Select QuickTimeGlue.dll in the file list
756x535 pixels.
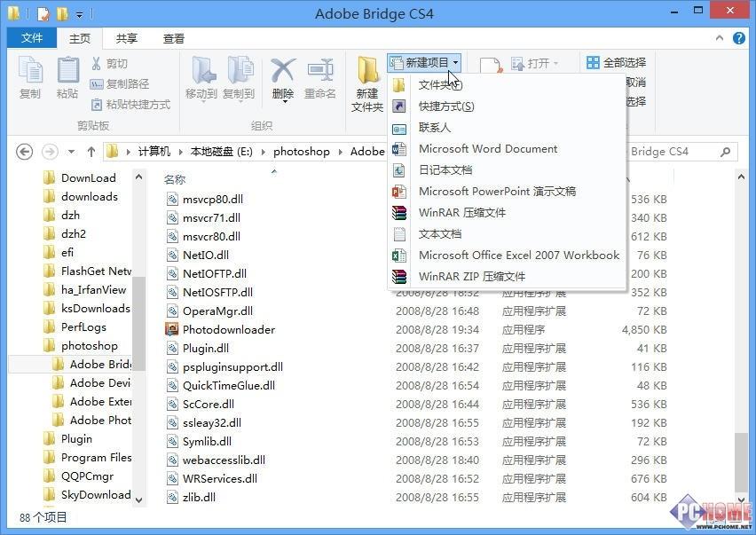221,386
